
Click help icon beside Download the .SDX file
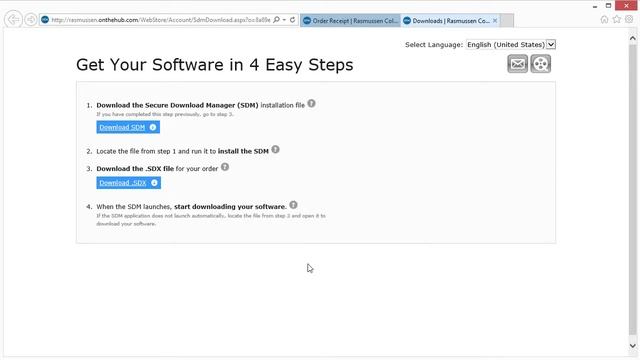coord(225,167)
